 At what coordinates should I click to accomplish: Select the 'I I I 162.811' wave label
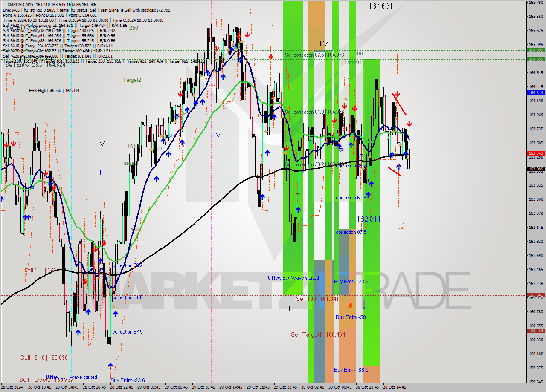[x=363, y=219]
